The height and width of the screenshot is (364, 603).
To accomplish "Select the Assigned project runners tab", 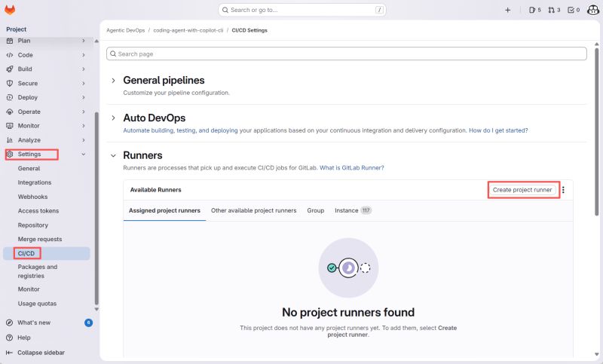I will (x=164, y=210).
